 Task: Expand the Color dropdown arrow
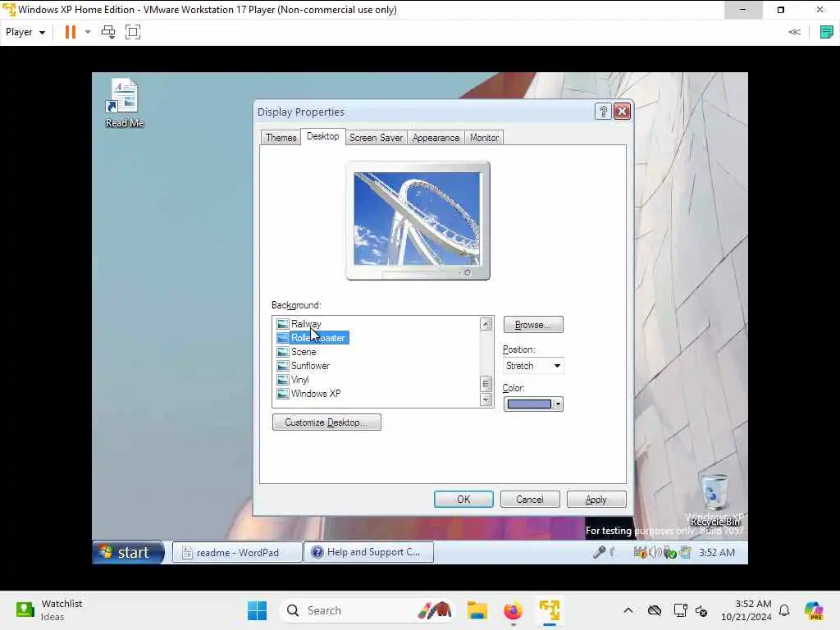point(558,404)
